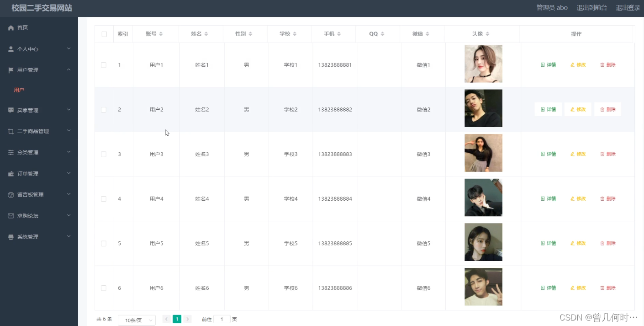The width and height of the screenshot is (644, 326).
Task: Click avatar thumbnail of 用户3
Action: [483, 153]
